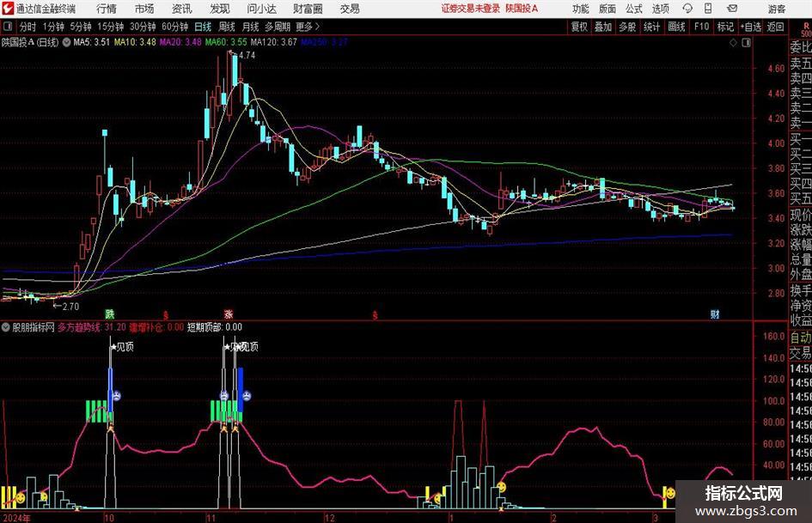This screenshot has height=523, width=812.
Task: Click the diamond icon at chart top-right
Action: pyautogui.click(x=733, y=43)
